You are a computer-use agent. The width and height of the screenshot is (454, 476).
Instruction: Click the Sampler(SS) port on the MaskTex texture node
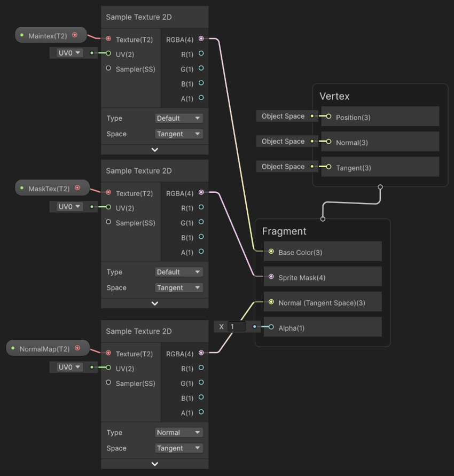tap(108, 223)
